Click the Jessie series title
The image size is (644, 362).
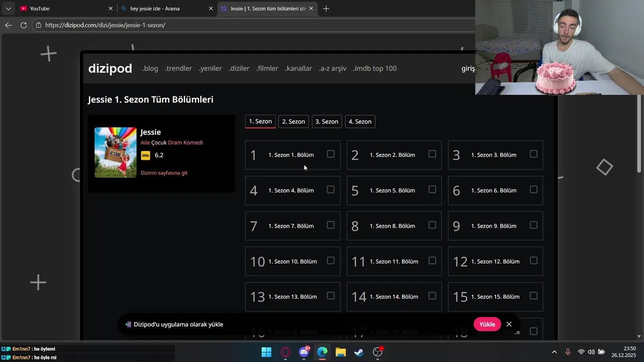coord(150,132)
